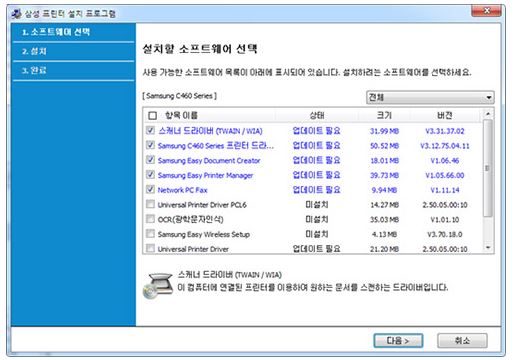Select the Network PC Fax row name
515x360 pixels.
(x=182, y=190)
